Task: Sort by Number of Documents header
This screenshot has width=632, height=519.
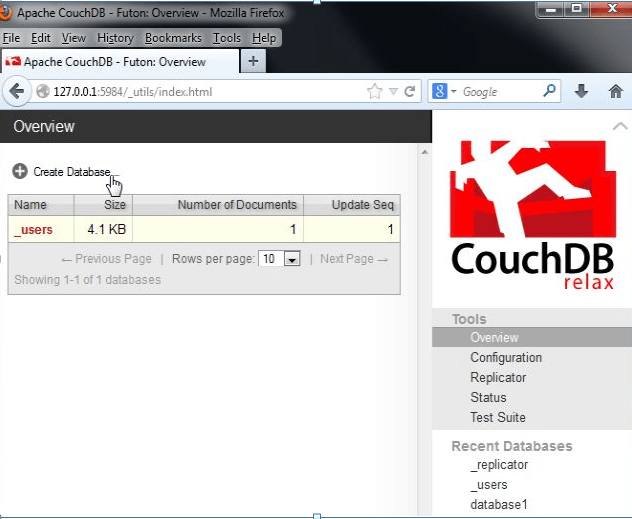Action: click(218, 205)
